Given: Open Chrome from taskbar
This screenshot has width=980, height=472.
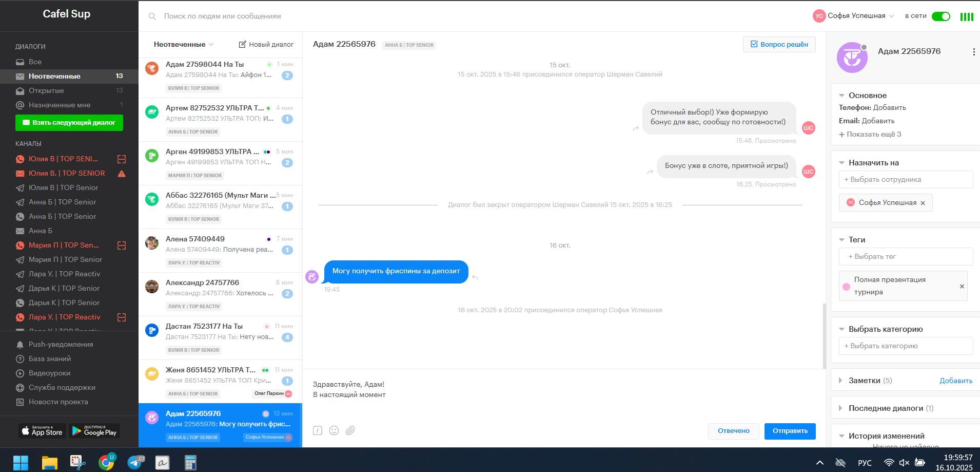Looking at the screenshot, I should 107,463.
